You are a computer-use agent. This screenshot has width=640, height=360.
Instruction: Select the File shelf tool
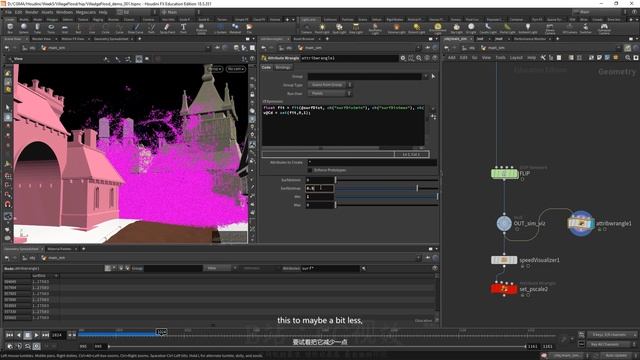click(x=249, y=28)
